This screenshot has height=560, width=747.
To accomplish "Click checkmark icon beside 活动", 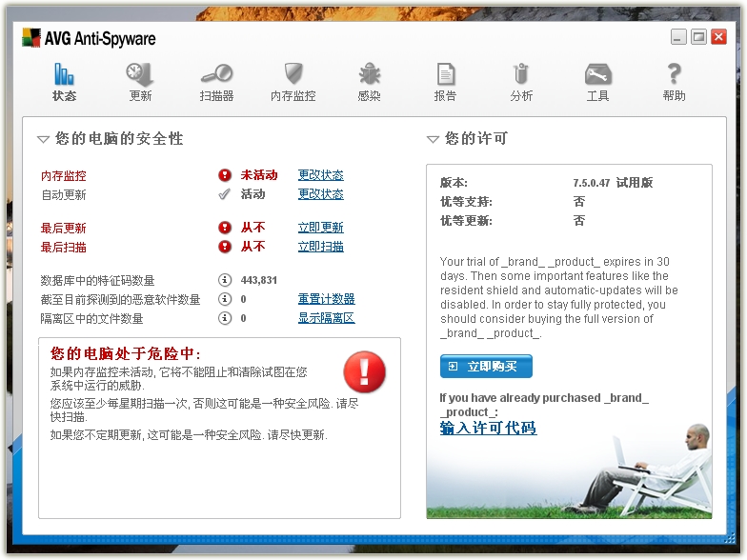I will [225, 194].
